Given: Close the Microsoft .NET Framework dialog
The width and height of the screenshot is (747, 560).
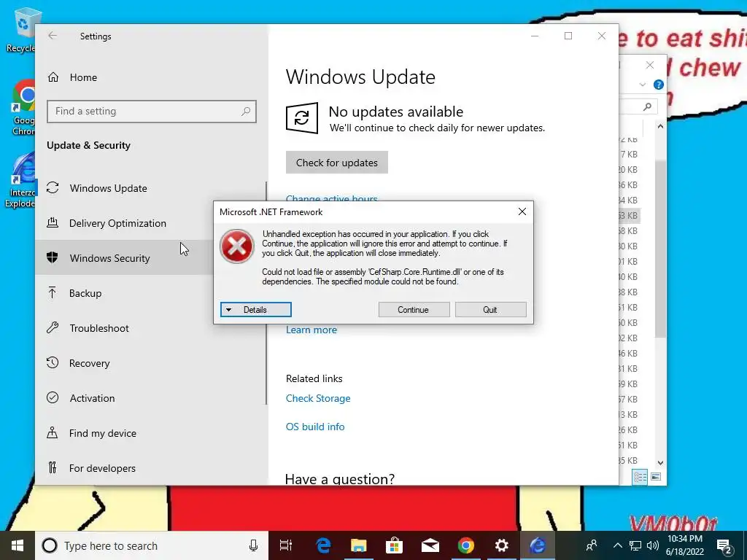Looking at the screenshot, I should tap(522, 211).
